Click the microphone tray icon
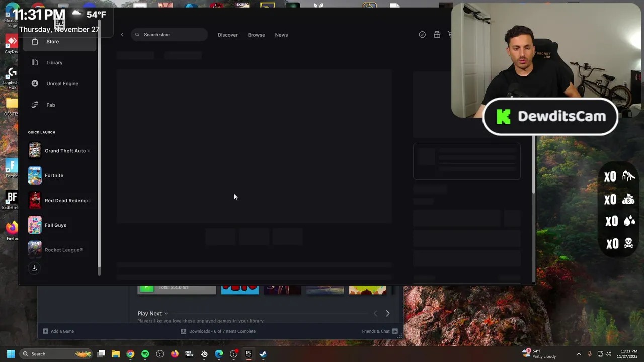The image size is (644, 362). pos(590,354)
